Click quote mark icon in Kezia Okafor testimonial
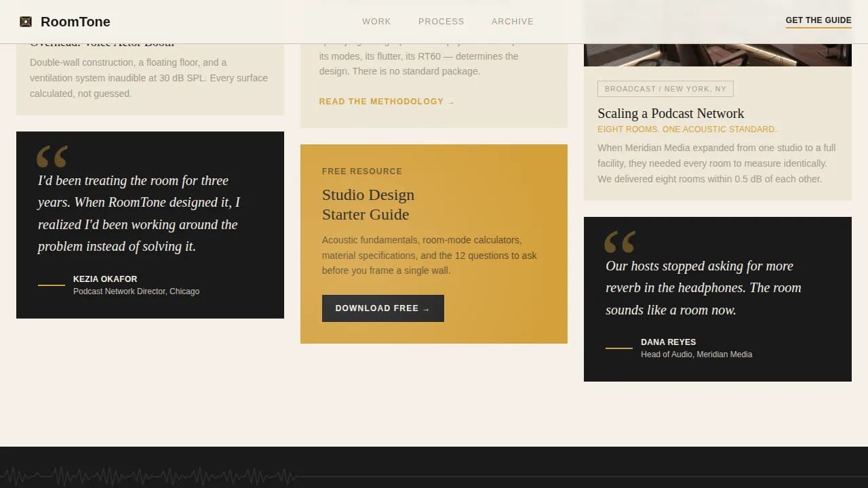The image size is (868, 488). tap(52, 157)
